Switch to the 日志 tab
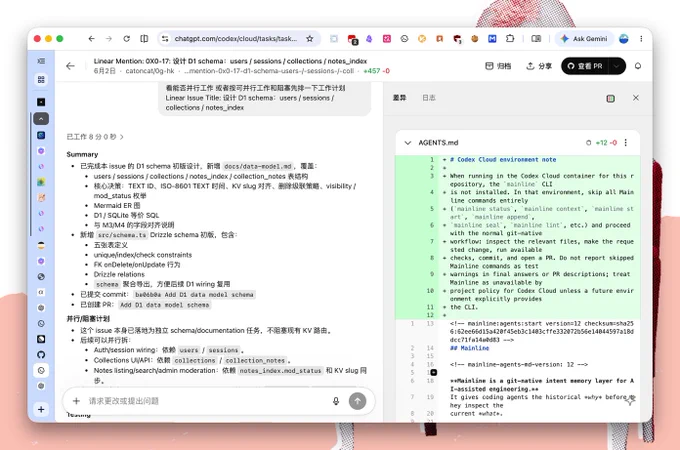680x450 pixels. (429, 98)
